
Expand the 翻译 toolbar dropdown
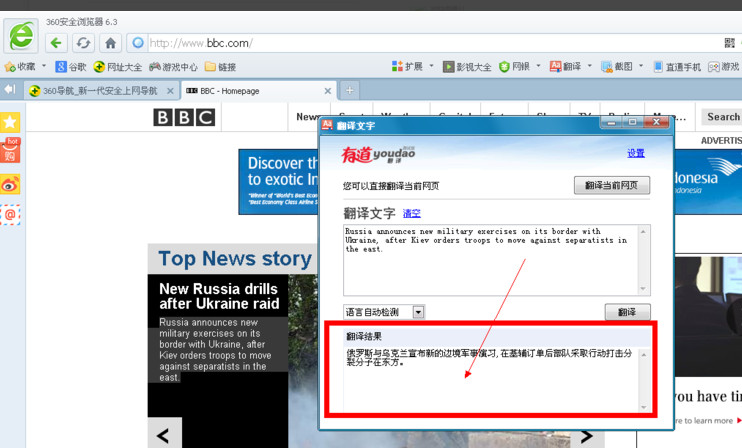tap(590, 67)
